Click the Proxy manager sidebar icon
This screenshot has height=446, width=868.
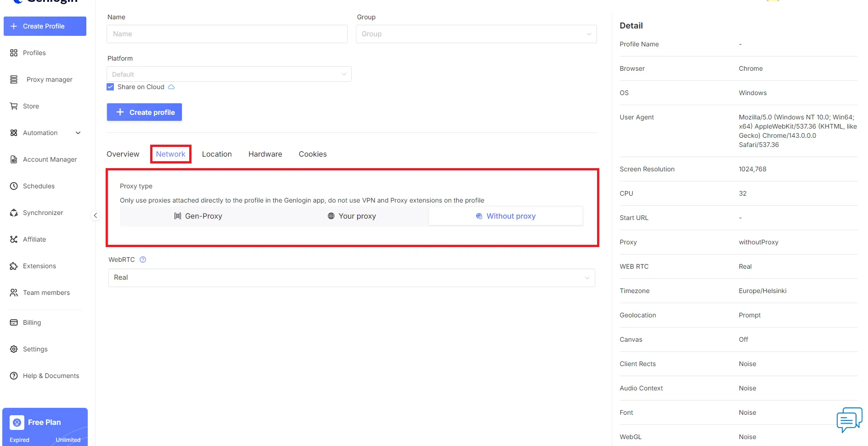click(14, 79)
